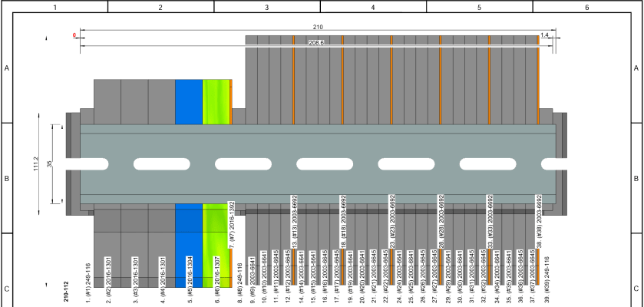The height and width of the screenshot is (307, 644).
Task: Select the leftmost gray terminal block above rail
Action: (107, 101)
